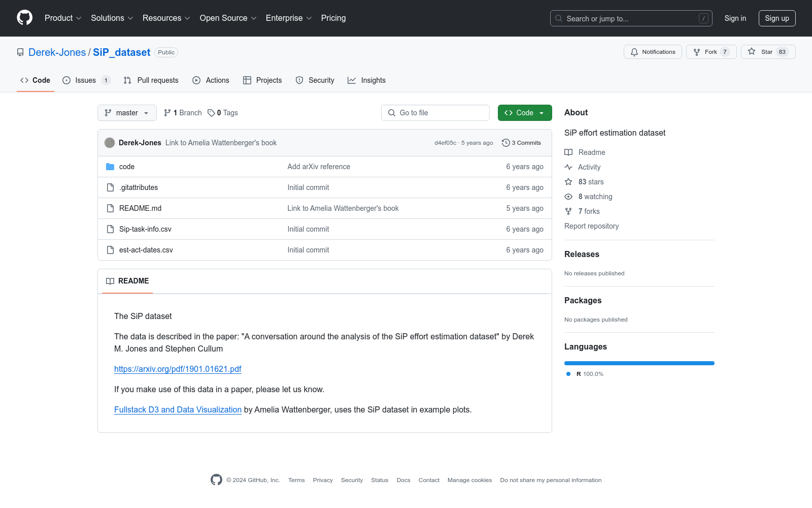Viewport: 812px width, 508px height.
Task: Click the branch icon next to 1 Branch
Action: click(167, 113)
